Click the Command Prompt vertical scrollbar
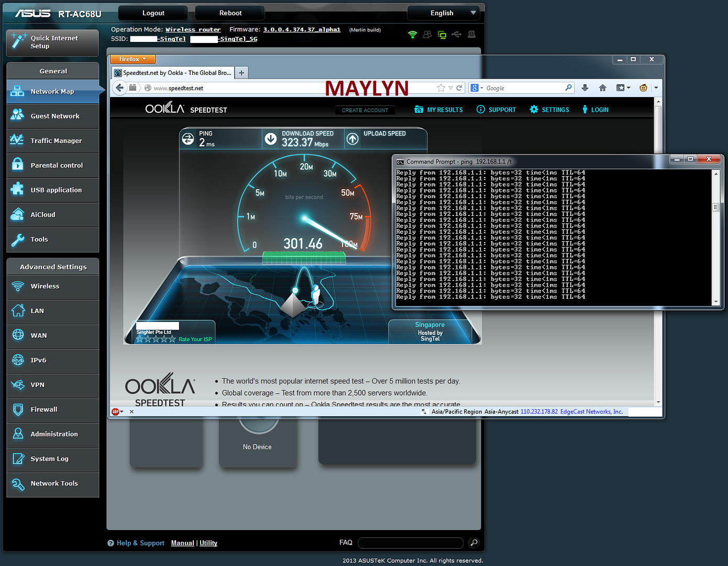728x566 pixels. 715,237
